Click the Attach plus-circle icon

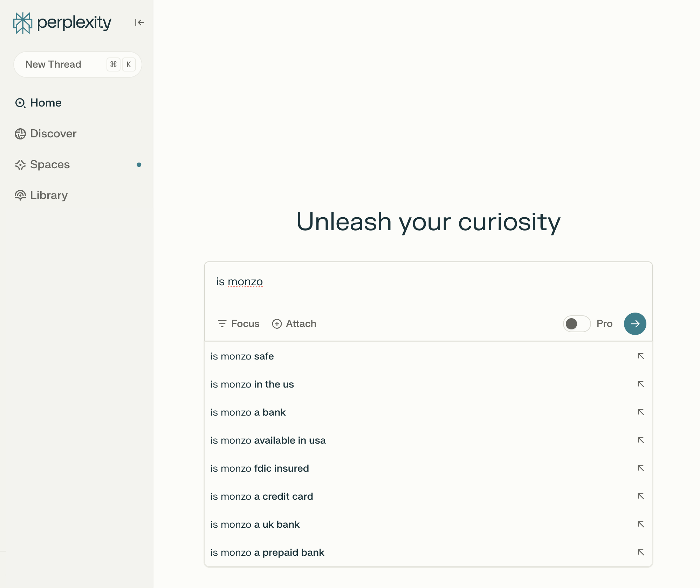click(x=276, y=324)
